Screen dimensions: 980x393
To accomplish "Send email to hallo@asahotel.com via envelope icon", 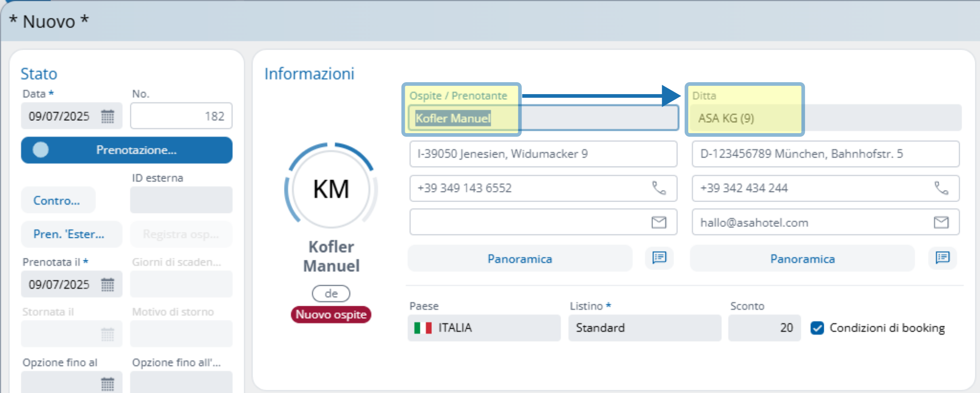I will point(941,223).
